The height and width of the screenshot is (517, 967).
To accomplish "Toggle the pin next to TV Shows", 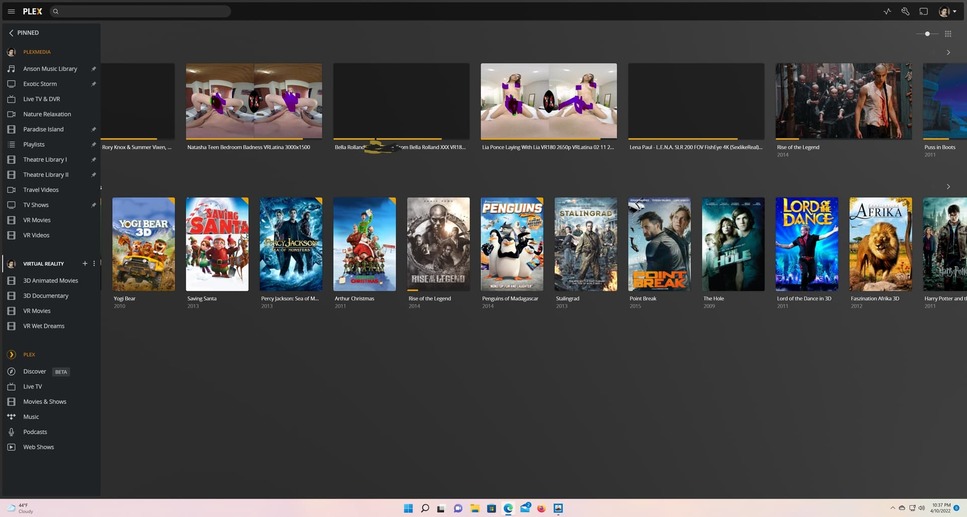I will coord(94,205).
